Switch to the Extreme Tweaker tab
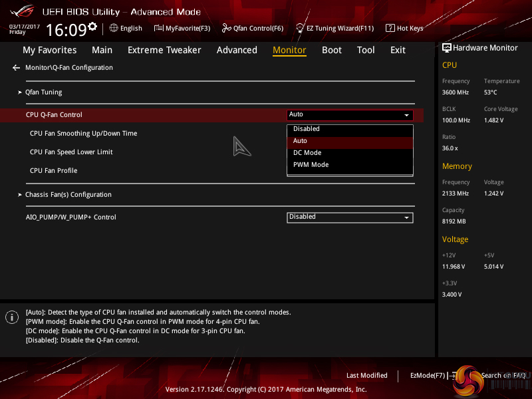 [164, 50]
